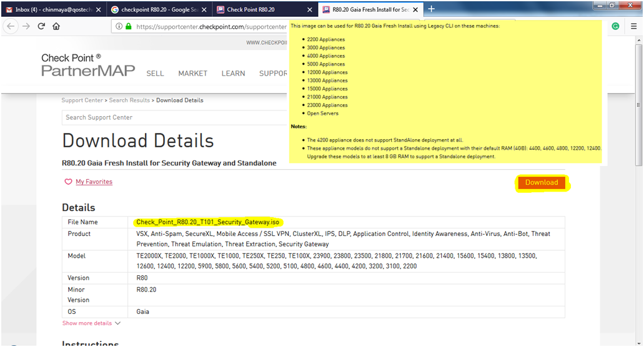The height and width of the screenshot is (347, 644).
Task: Go to Search Results breadcrumb link
Action: [129, 100]
